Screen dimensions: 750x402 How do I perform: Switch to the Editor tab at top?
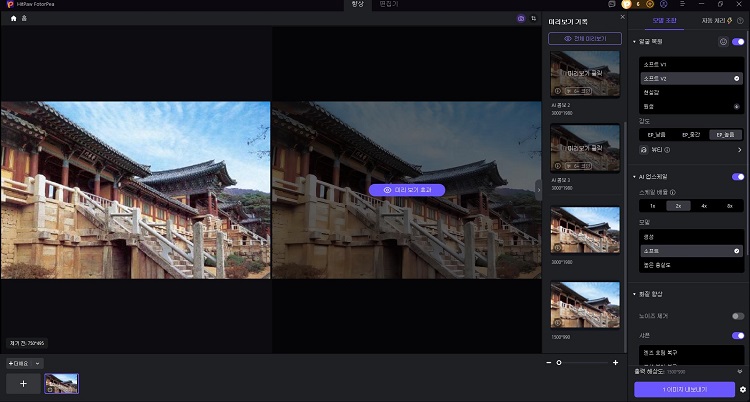coord(388,4)
